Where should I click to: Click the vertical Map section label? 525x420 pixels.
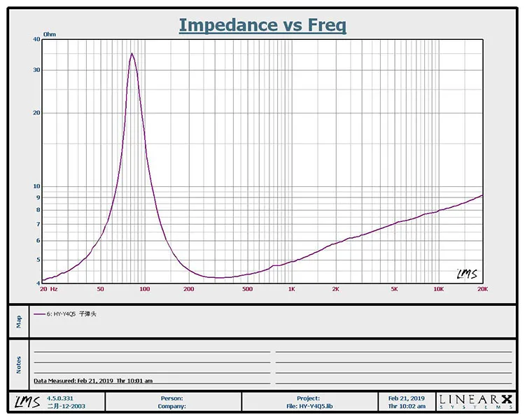(x=19, y=322)
